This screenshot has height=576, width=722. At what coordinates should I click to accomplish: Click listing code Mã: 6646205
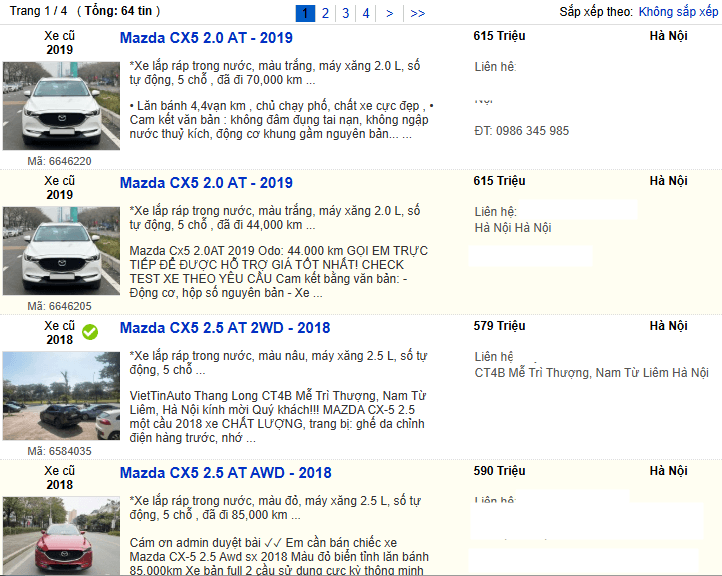(59, 306)
